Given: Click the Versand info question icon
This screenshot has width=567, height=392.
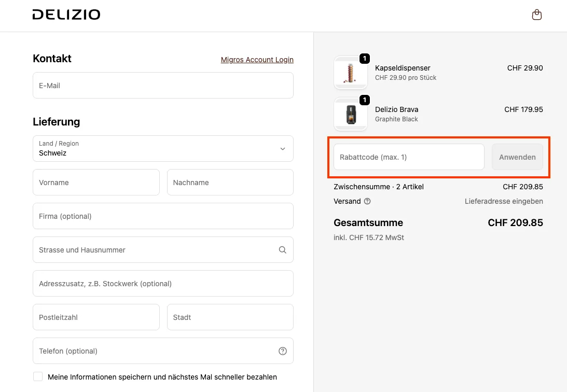Looking at the screenshot, I should coord(367,201).
